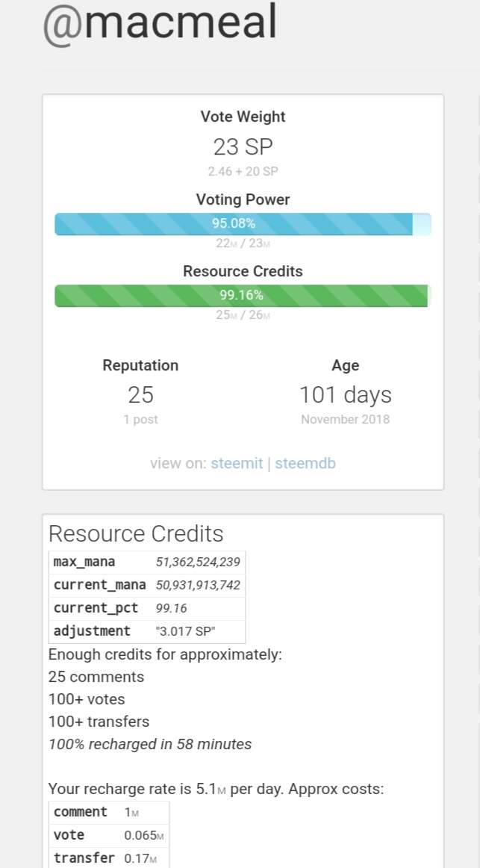Click the Reputation score 25
The height and width of the screenshot is (868, 480).
click(x=140, y=394)
